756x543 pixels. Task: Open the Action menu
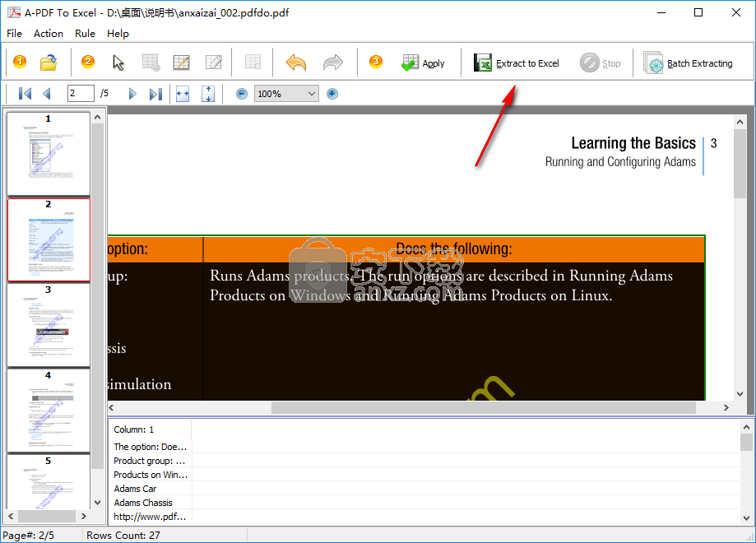tap(49, 33)
